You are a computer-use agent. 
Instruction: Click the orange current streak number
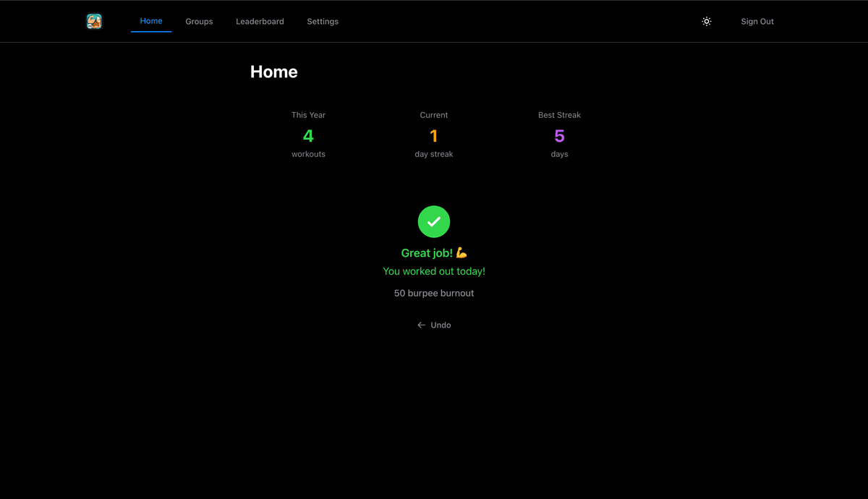point(434,136)
